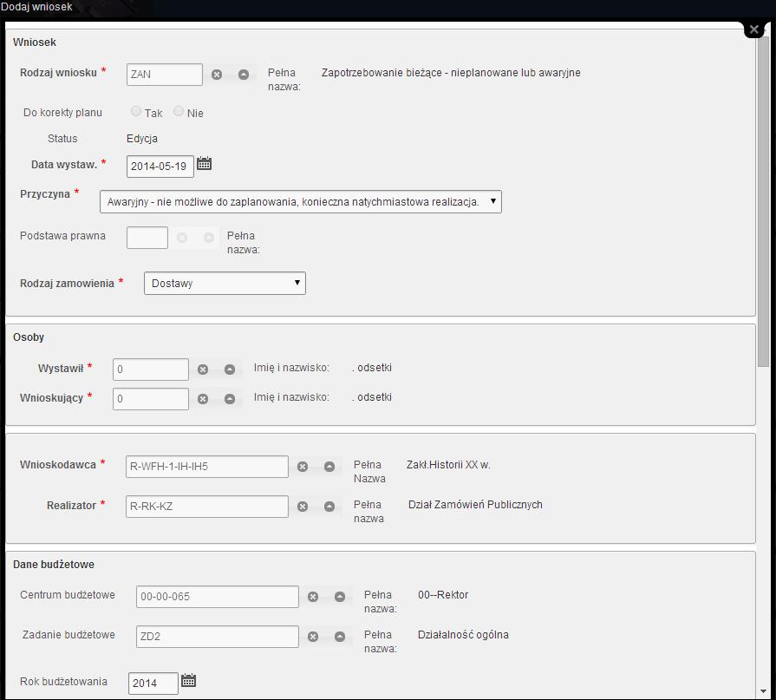
Task: Click the Rodzaj wniosku ZAN input
Action: (x=165, y=75)
